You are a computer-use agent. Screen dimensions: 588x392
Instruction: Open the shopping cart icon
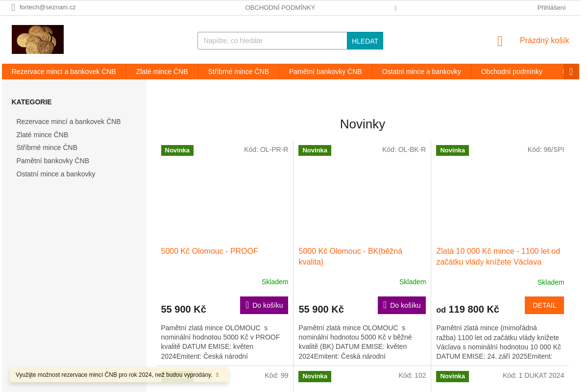[x=500, y=41]
